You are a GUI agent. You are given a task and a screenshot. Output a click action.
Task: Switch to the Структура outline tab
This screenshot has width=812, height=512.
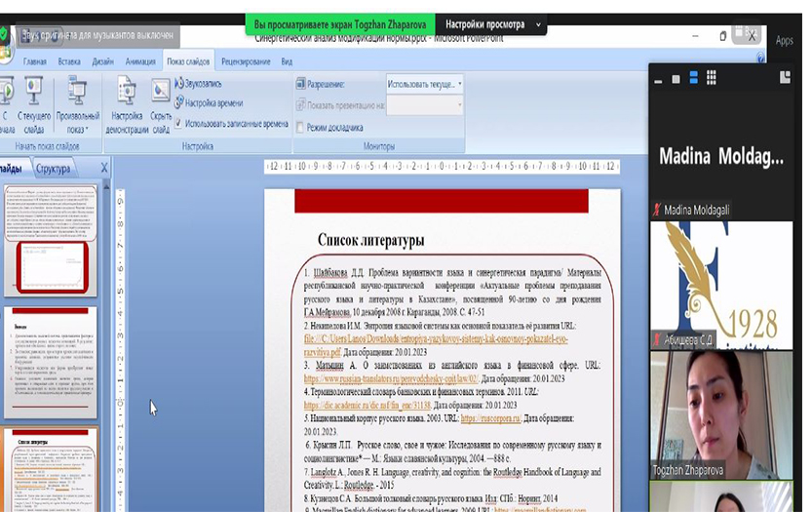click(53, 168)
